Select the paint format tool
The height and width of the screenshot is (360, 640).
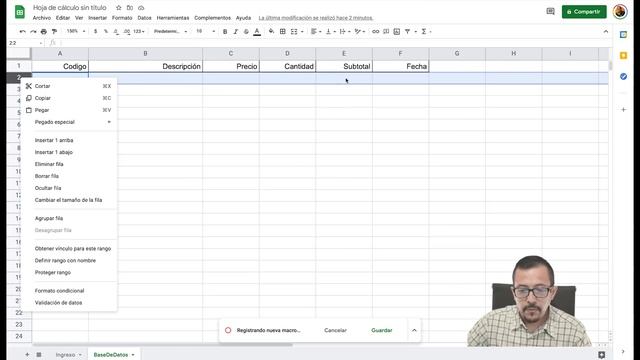[x=54, y=31]
